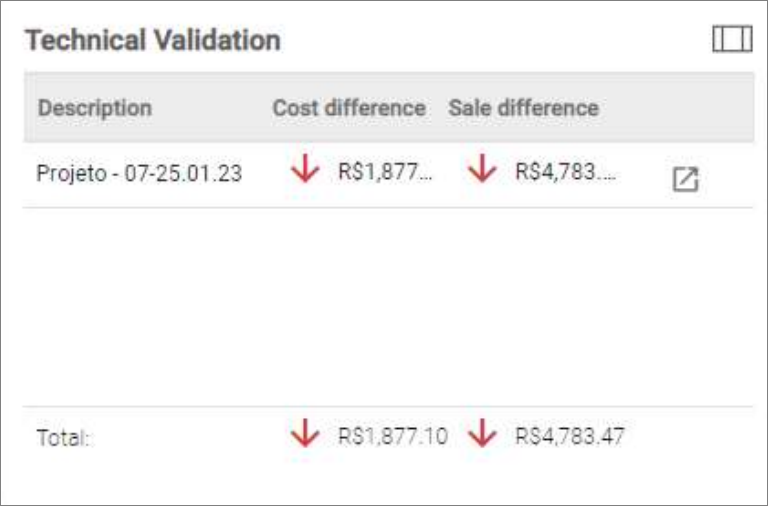Click truncated cost value R$1,877...
Image resolution: width=769 pixels, height=506 pixels.
385,172
